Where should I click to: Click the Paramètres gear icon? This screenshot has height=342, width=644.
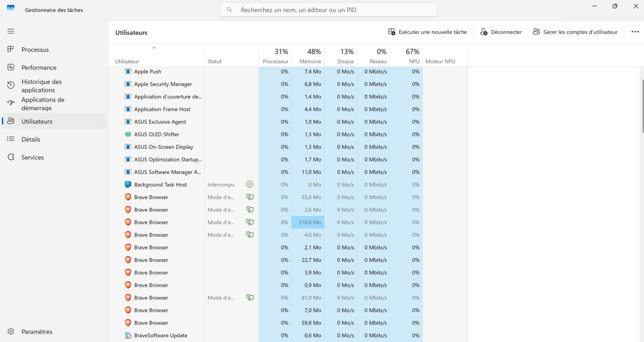pos(11,331)
